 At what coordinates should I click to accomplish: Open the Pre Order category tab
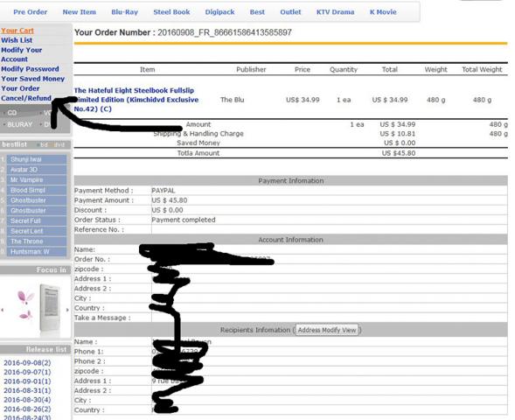31,12
